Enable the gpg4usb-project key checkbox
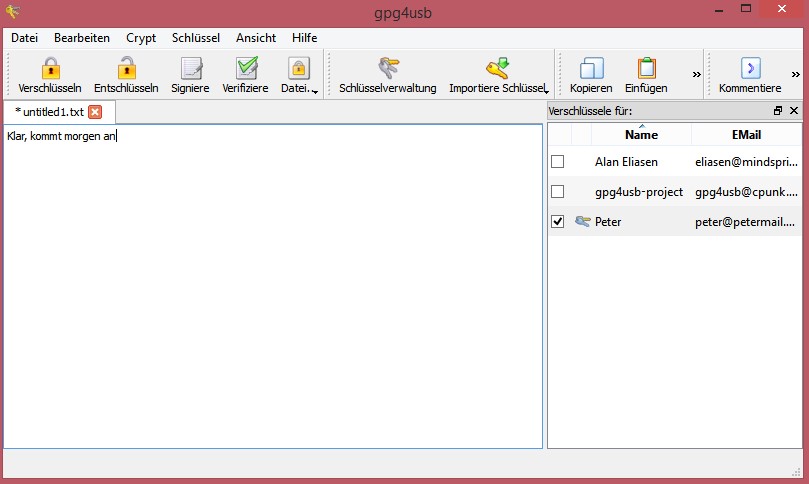 (558, 191)
